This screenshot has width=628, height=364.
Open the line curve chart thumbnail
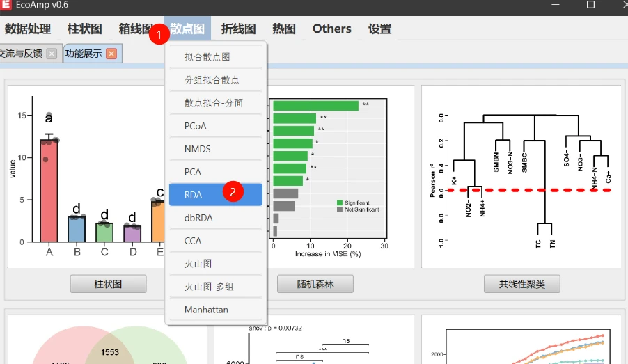pos(521,340)
